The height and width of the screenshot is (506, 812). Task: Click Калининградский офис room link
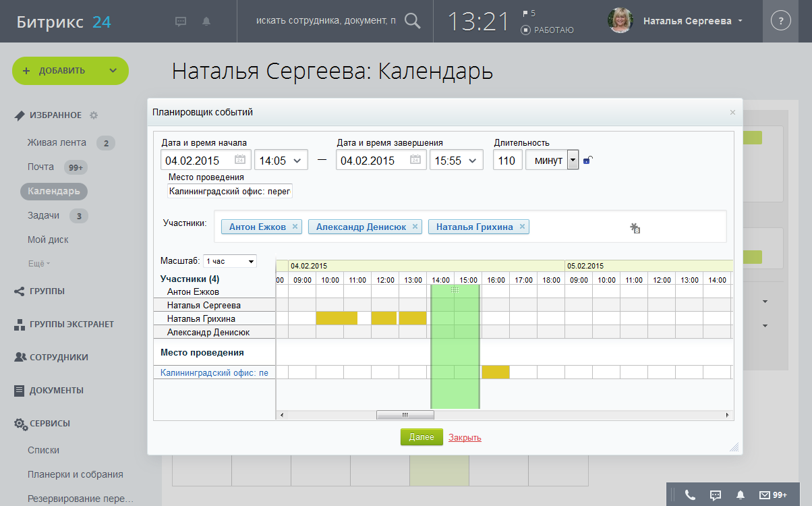click(x=214, y=372)
